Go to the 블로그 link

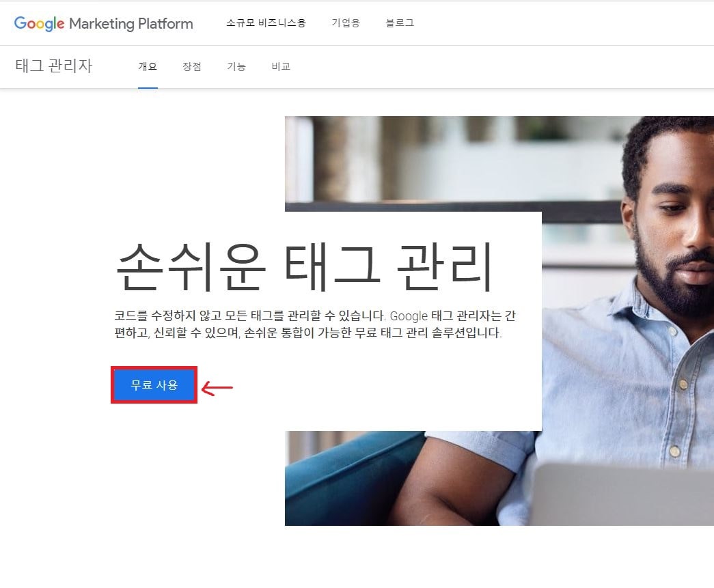(x=400, y=23)
